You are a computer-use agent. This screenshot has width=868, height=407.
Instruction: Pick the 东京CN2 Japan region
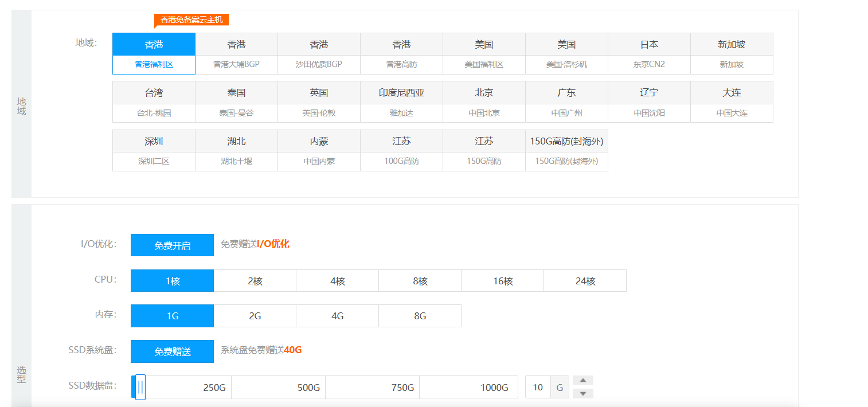pyautogui.click(x=649, y=54)
